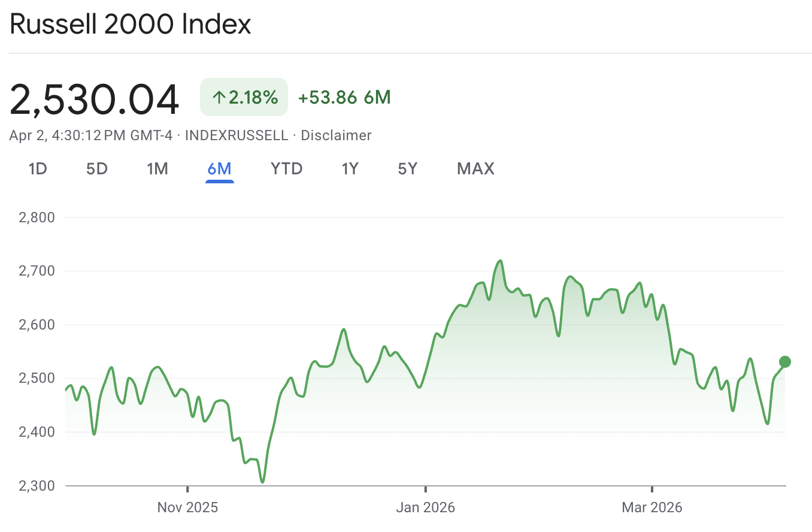Click the green up-arrow in percent badge

(x=218, y=98)
